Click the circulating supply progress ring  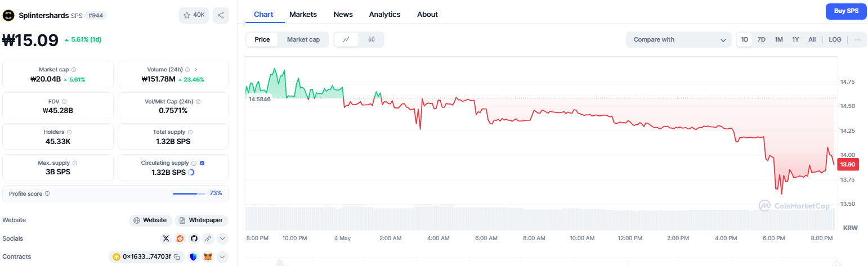191,172
